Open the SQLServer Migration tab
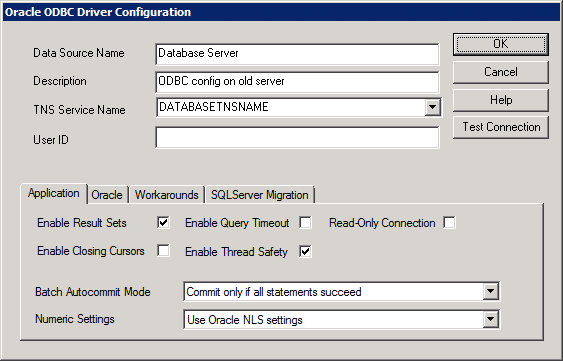Screen dimensions: 563x361 click(x=260, y=195)
